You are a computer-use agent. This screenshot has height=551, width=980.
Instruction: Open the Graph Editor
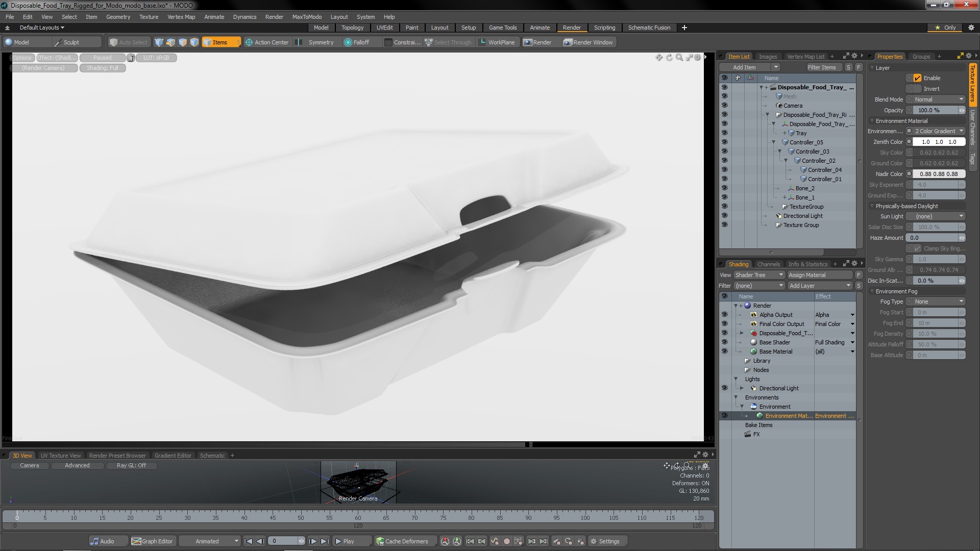tap(152, 541)
